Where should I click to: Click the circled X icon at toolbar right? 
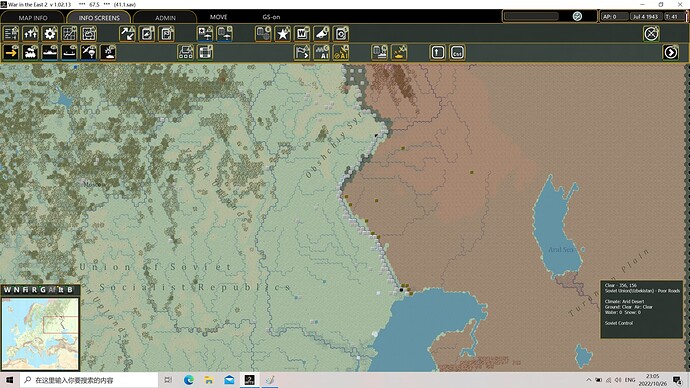[651, 33]
